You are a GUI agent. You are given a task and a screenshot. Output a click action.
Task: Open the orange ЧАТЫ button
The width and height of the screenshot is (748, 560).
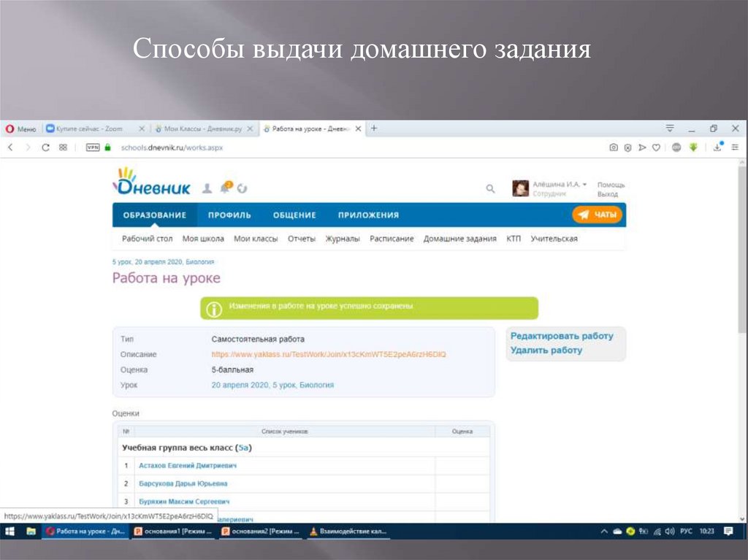click(x=598, y=215)
